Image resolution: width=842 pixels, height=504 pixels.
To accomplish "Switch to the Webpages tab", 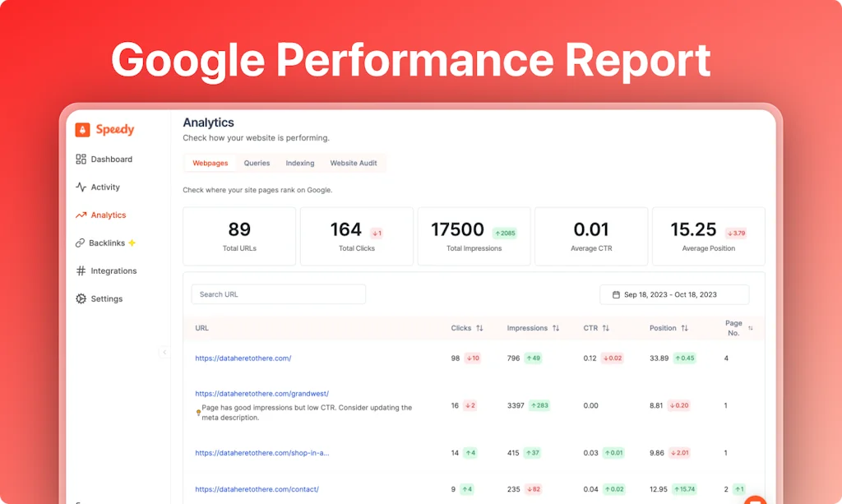I will point(210,163).
